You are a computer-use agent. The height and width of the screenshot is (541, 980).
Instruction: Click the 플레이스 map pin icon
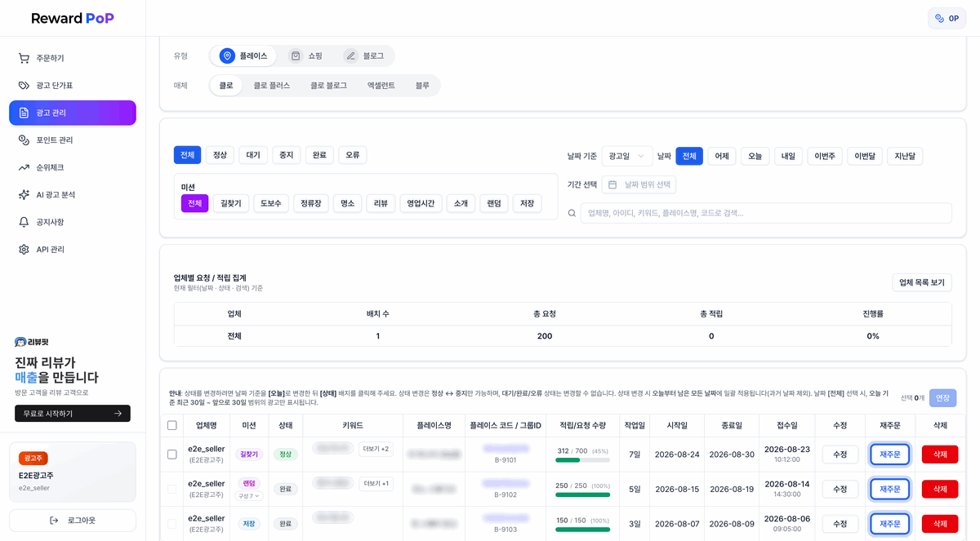click(x=227, y=55)
